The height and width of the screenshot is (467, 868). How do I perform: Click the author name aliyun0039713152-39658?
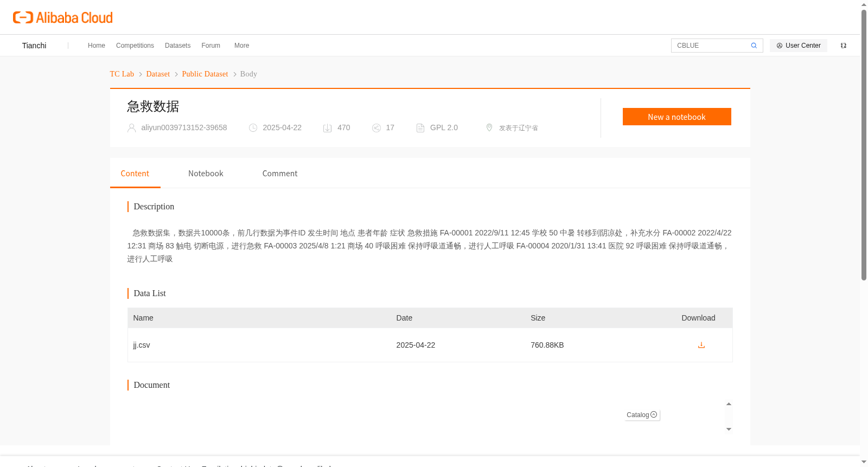pyautogui.click(x=184, y=127)
